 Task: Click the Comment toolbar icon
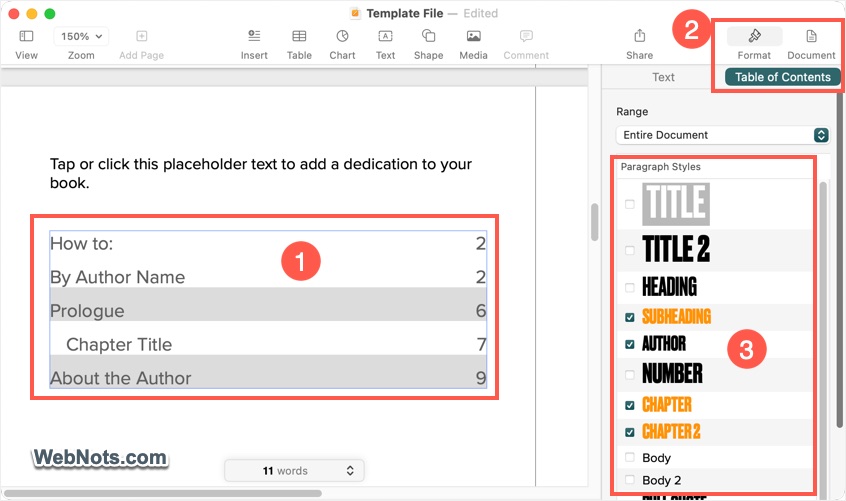(x=526, y=36)
